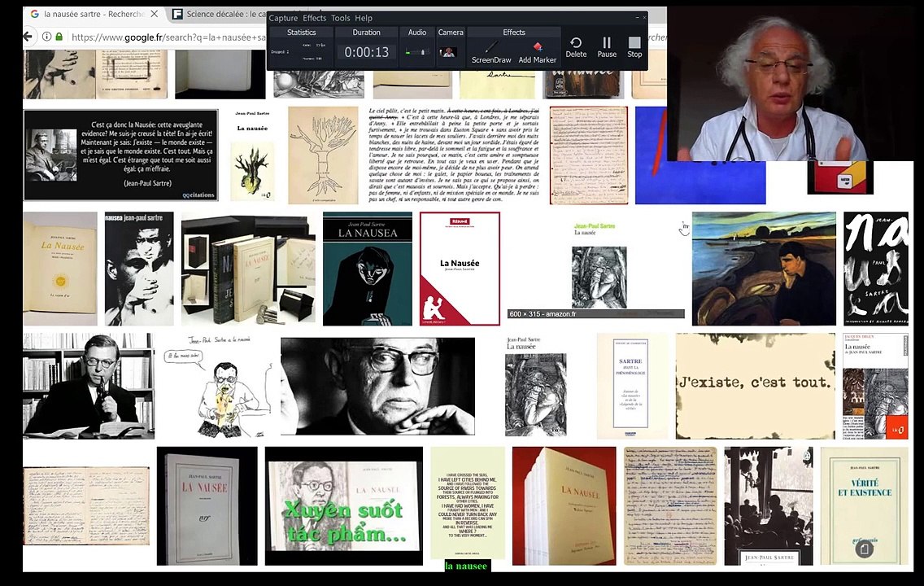Switch to the 'la nausée sartre' browser tab
Viewport: 924px width, 586px height.
tap(93, 14)
